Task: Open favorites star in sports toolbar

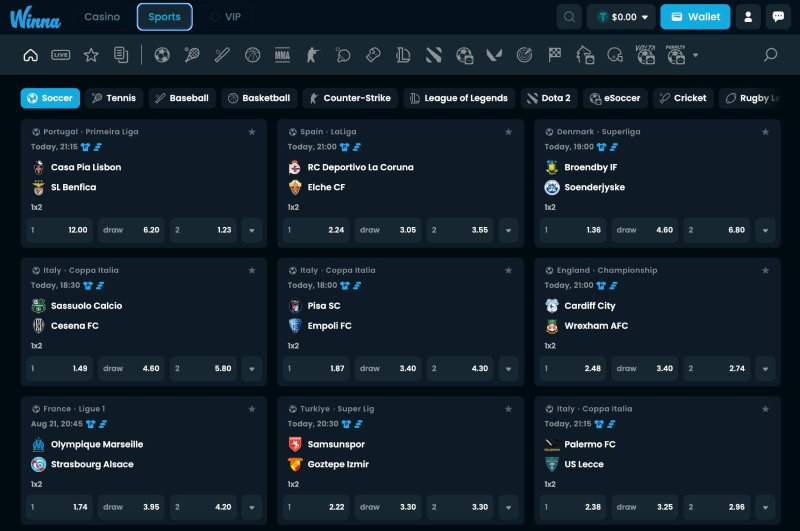Action: click(x=91, y=55)
